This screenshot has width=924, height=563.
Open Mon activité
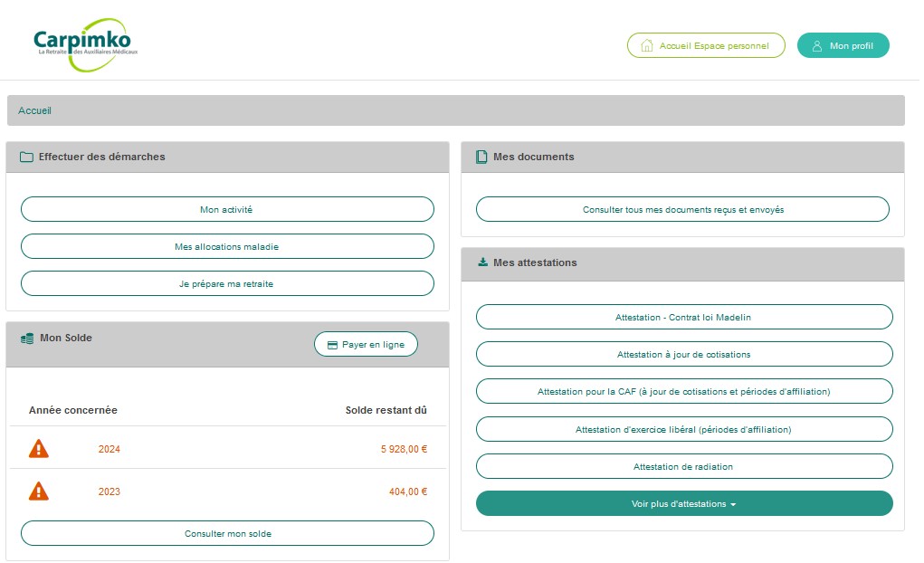[227, 209]
